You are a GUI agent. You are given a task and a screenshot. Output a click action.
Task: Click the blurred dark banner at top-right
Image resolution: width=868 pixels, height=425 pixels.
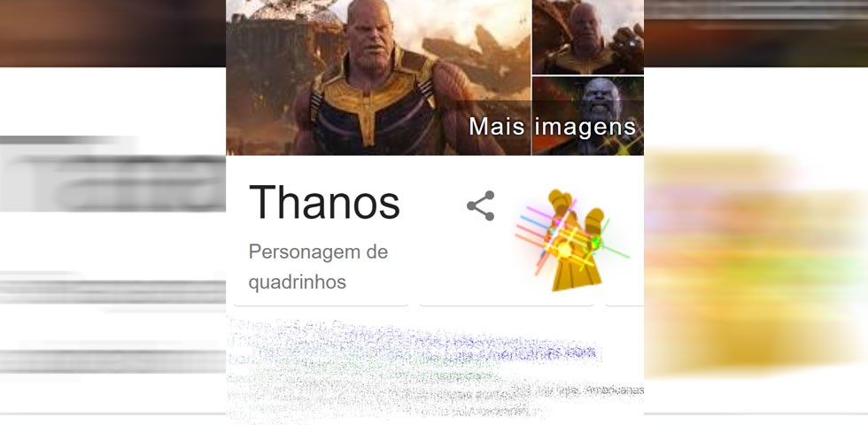click(x=756, y=34)
